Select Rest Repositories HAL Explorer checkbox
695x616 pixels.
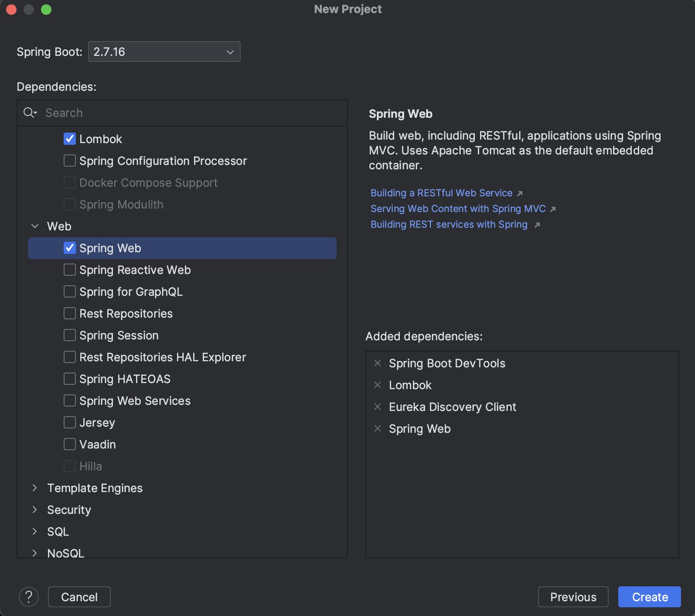[x=70, y=357]
